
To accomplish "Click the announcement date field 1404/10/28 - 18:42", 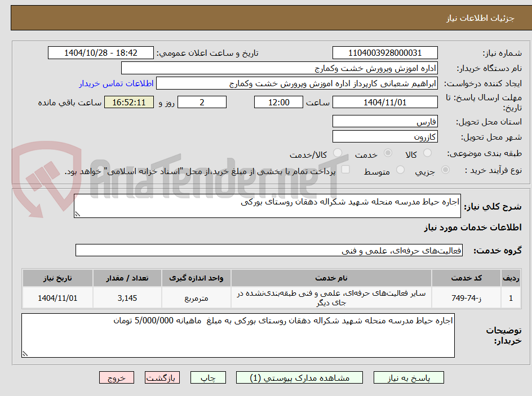I will pos(101,53).
